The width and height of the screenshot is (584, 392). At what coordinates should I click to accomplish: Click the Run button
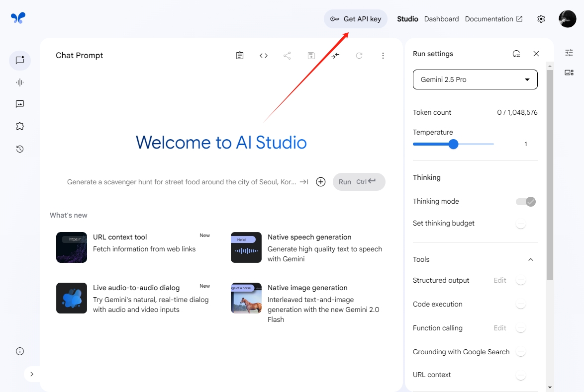coord(359,182)
